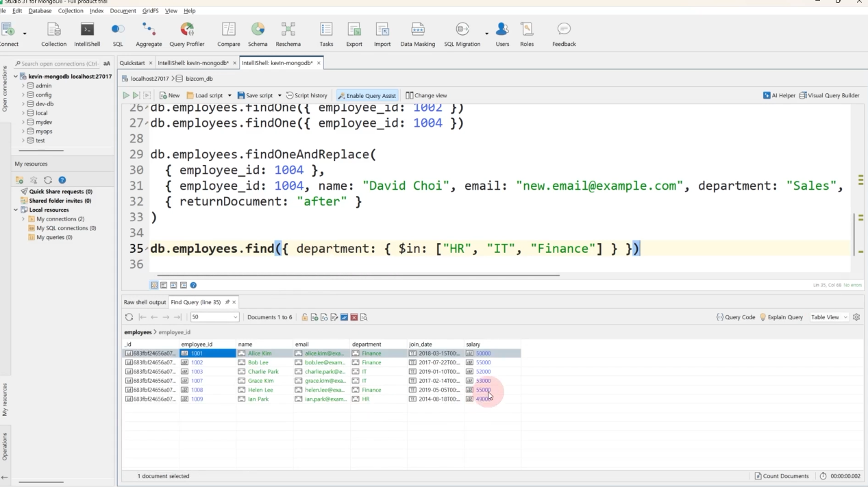Open help in My resources panel
The image size is (868, 487).
pos(62,180)
